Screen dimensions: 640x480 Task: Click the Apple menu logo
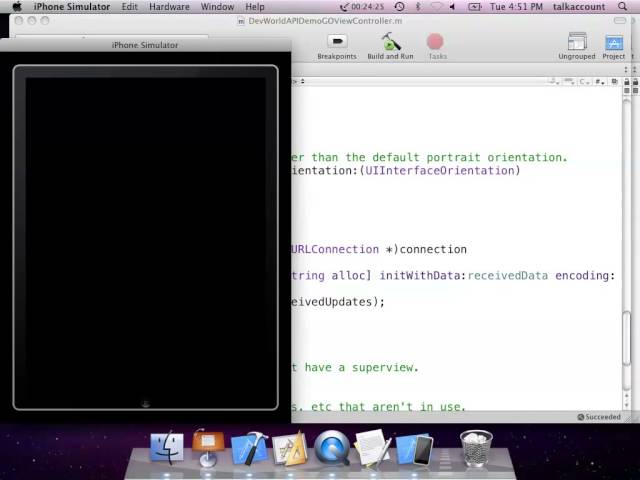tap(17, 7)
